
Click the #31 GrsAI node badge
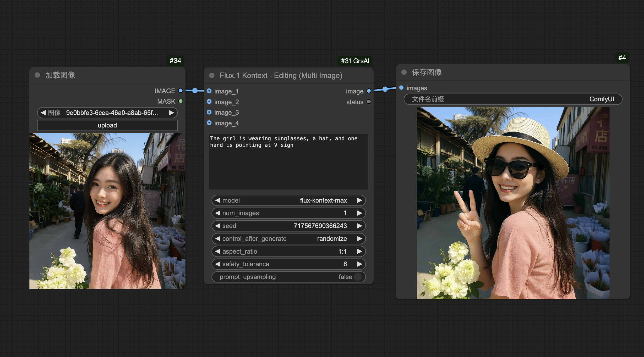355,61
